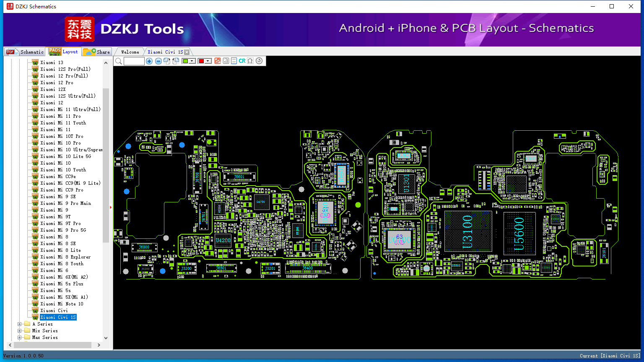
Task: Select Xiaomi Mi 11 Youth in the tree
Action: tap(63, 123)
